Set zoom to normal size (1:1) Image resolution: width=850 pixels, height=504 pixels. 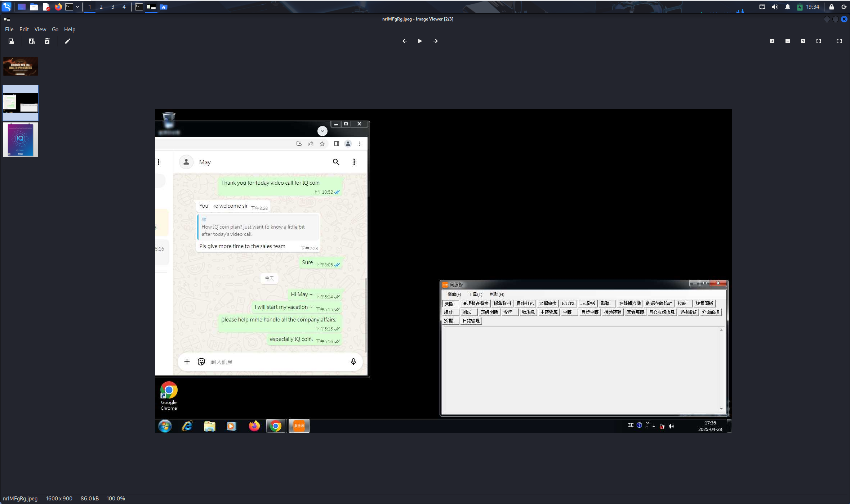[803, 41]
